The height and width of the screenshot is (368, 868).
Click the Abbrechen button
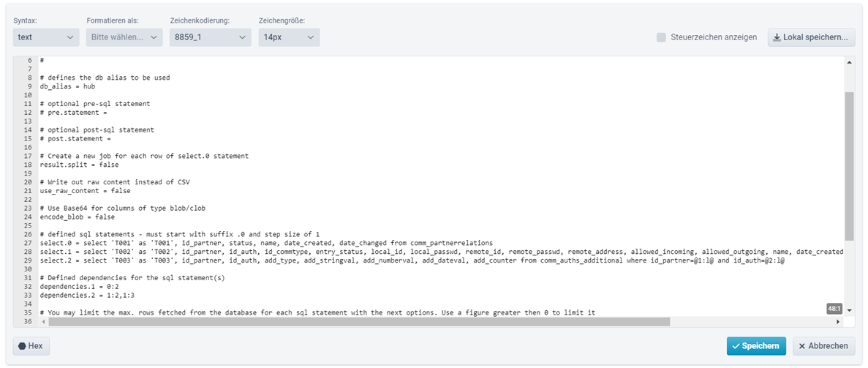(x=823, y=346)
